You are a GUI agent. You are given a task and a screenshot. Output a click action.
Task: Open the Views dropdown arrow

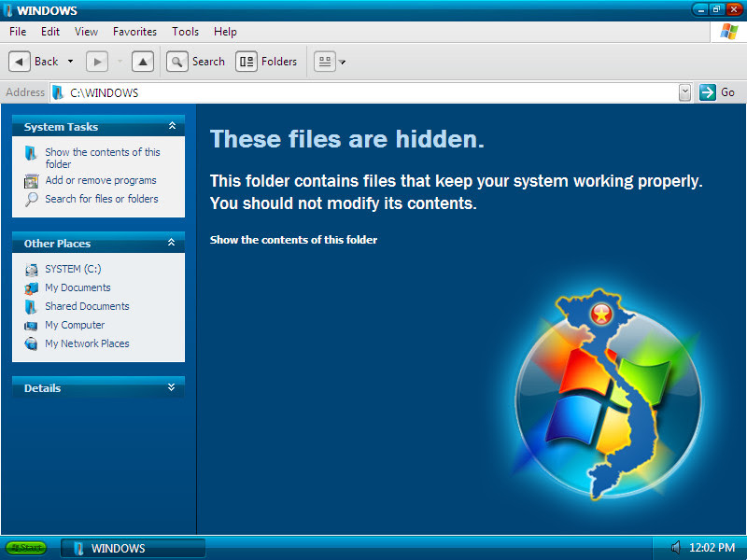pos(342,62)
